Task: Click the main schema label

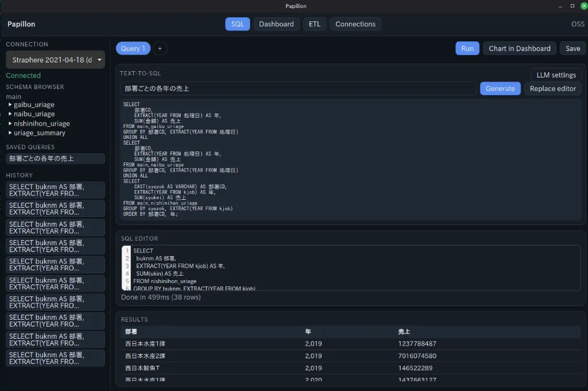Action: pos(14,96)
